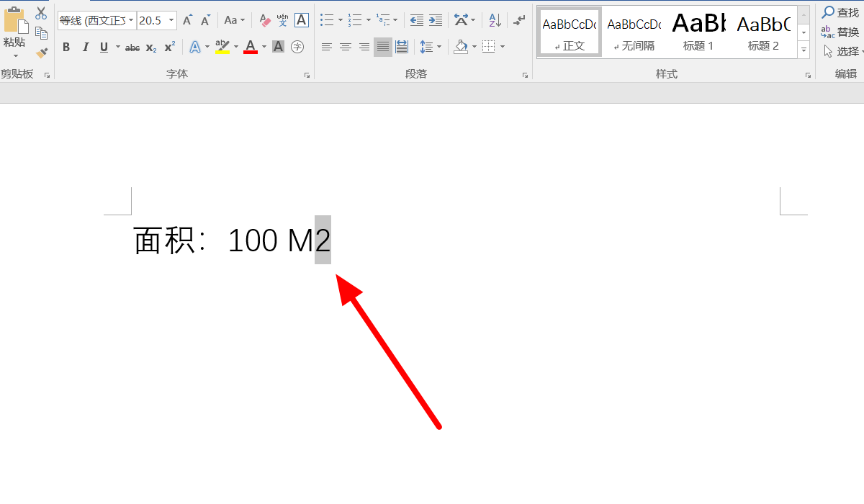Apply character border with boxed A icon
The height and width of the screenshot is (504, 864).
tap(302, 20)
